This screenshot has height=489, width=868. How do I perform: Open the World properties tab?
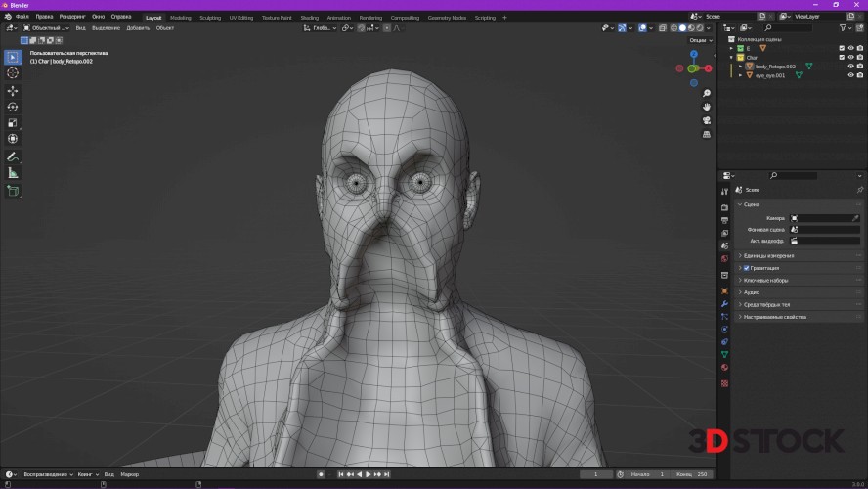point(724,258)
